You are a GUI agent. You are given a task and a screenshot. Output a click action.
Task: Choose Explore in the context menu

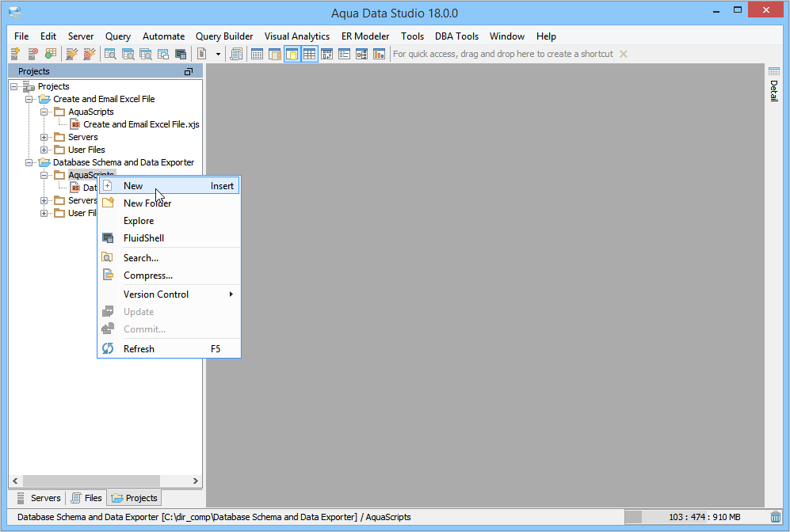click(x=170, y=221)
